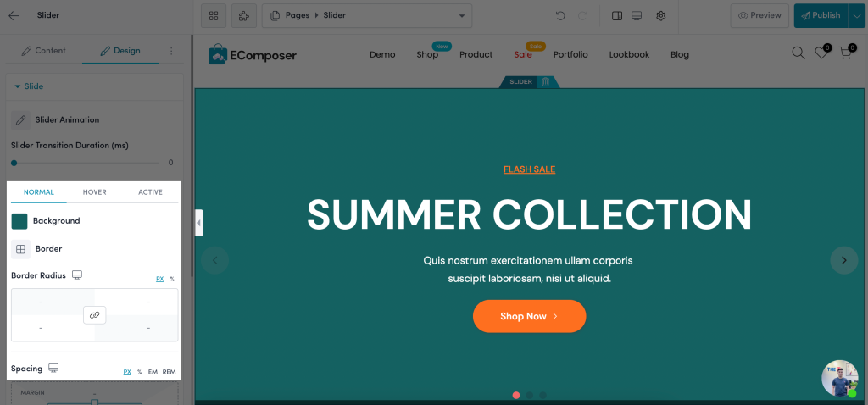Switch to the Content tab
The height and width of the screenshot is (405, 868).
[x=44, y=50]
